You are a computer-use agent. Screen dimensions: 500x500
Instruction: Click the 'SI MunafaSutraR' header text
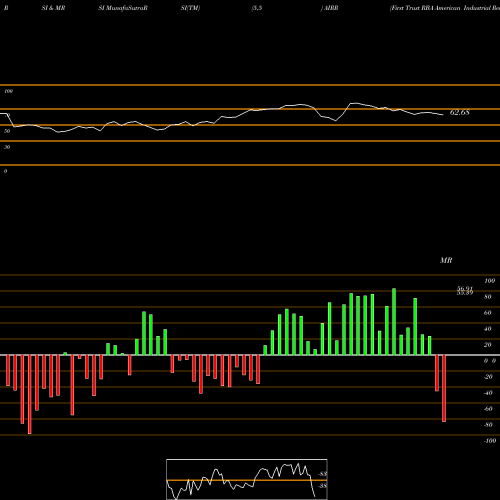click(x=123, y=8)
